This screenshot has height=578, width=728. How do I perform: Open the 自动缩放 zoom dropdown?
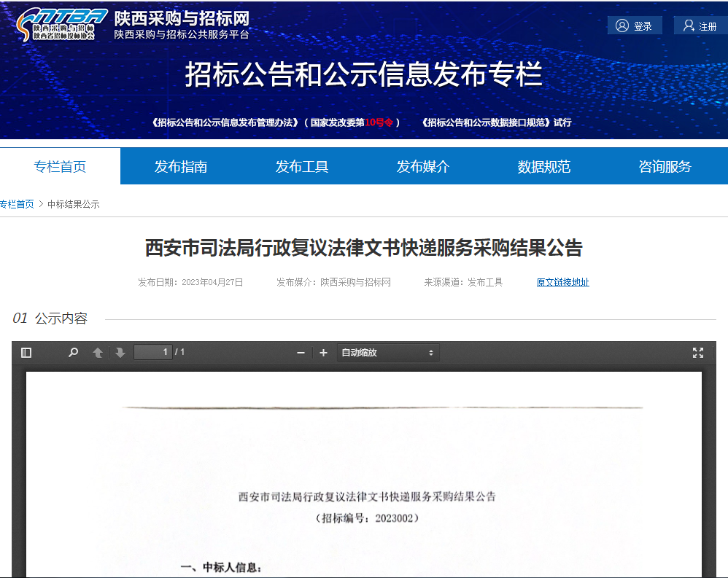[387, 353]
